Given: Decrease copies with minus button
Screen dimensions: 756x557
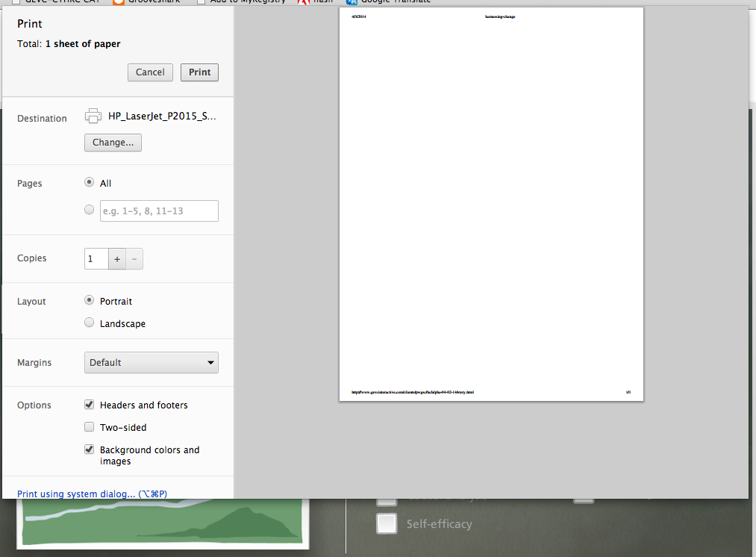Looking at the screenshot, I should 134,259.
